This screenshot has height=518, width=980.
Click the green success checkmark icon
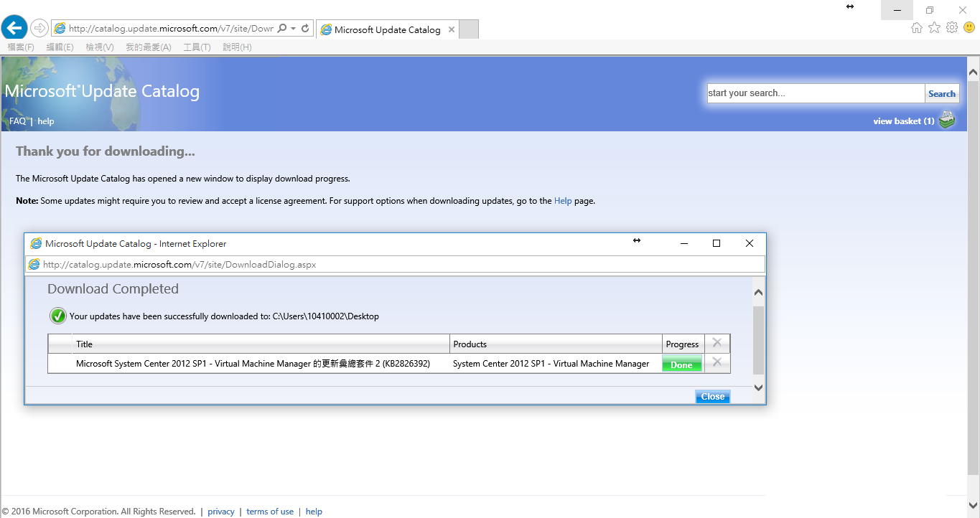(x=58, y=316)
